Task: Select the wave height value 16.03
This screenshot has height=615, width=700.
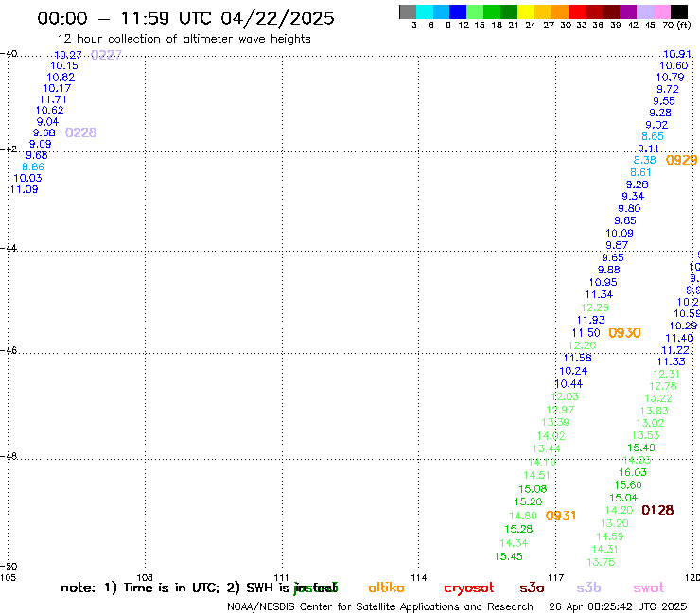Action: [633, 472]
